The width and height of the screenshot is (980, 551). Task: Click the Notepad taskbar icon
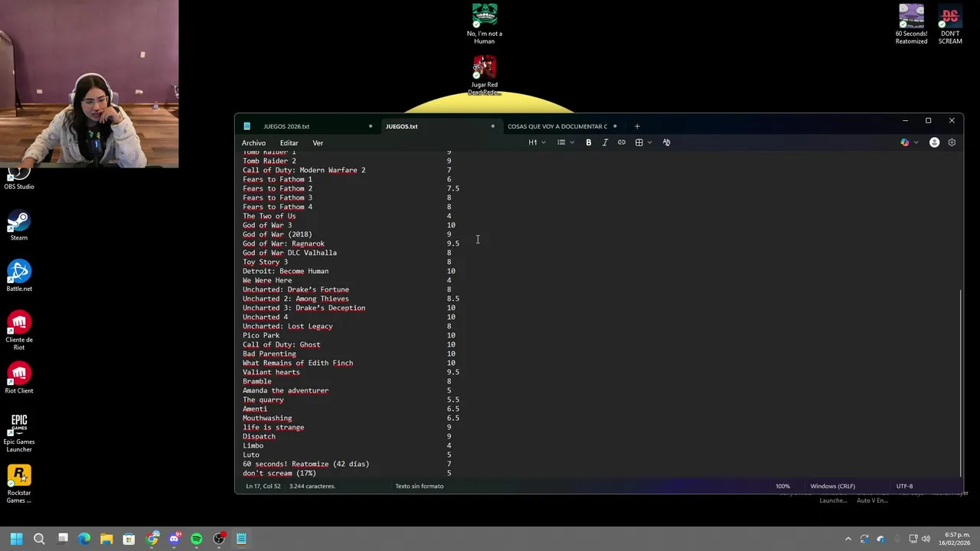point(241,539)
